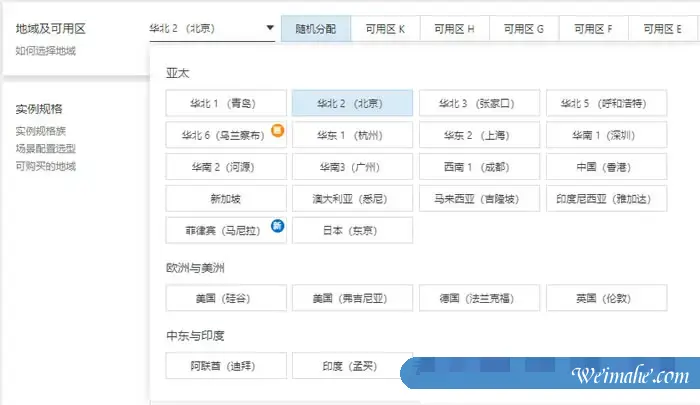Open 可购买的地域 link
Viewport: 700px width, 405px height.
click(x=46, y=167)
